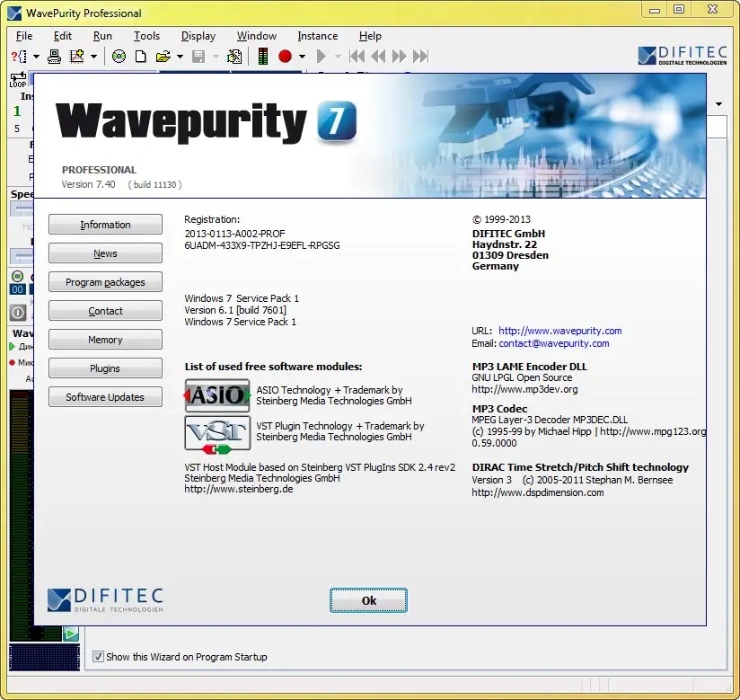
Task: Click the upper slider under Speed on left panel
Action: click(x=22, y=208)
